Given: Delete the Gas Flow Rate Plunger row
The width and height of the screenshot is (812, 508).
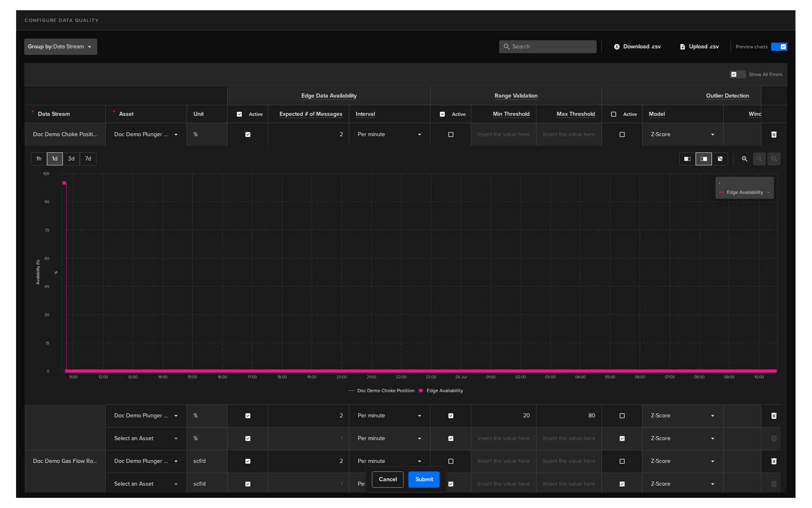Looking at the screenshot, I should coord(774,461).
